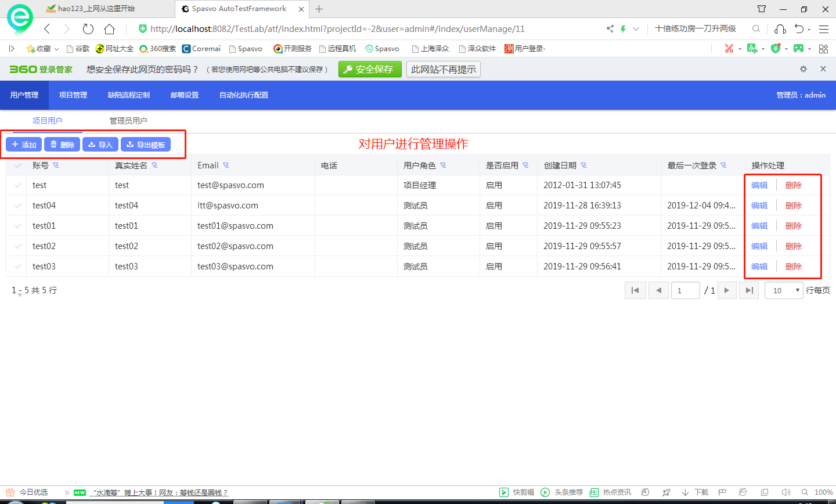Click the 添加 add user button
Screen dimensions: 836x504
(x=24, y=145)
